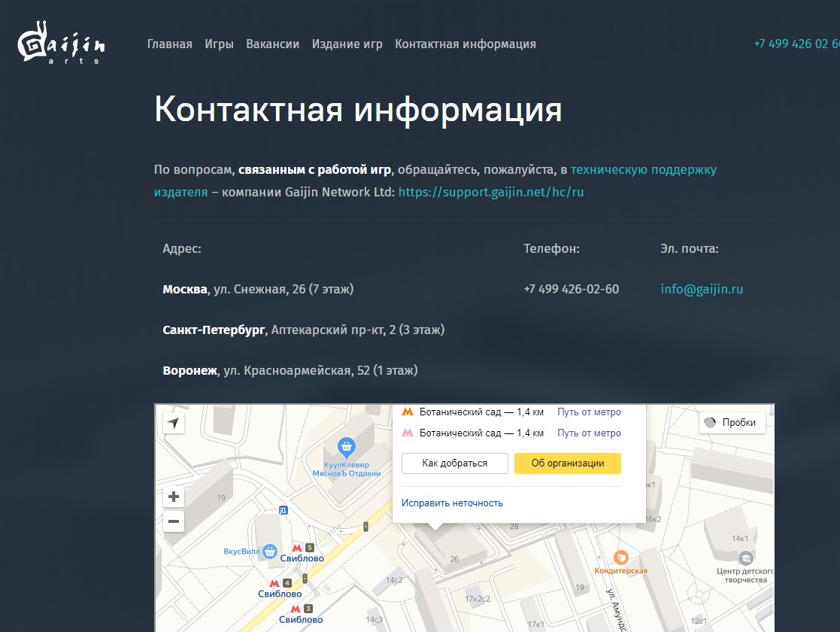The height and width of the screenshot is (632, 840).
Task: Go to the Вакансии page
Action: coord(273,44)
